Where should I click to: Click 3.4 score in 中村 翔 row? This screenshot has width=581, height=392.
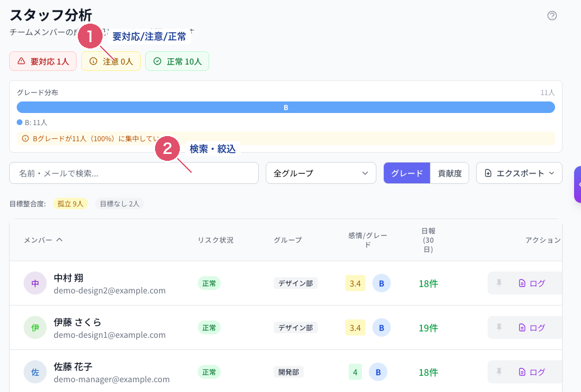(355, 284)
